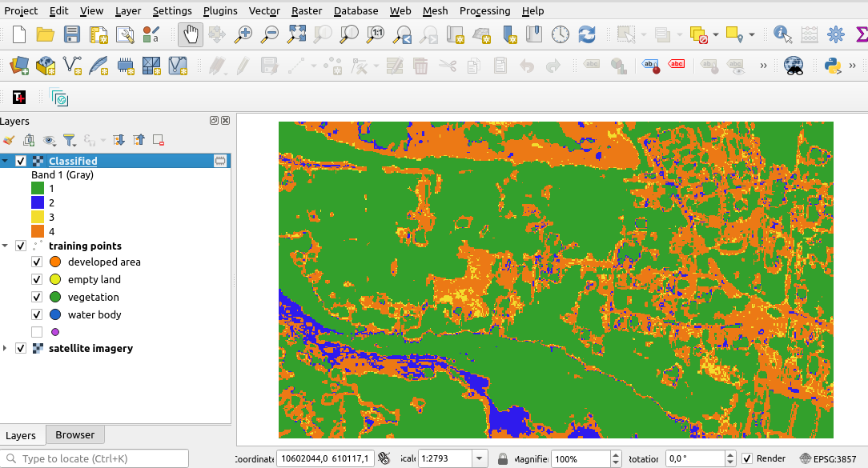
Task: Click the Type to locate search field
Action: [x=96, y=458]
